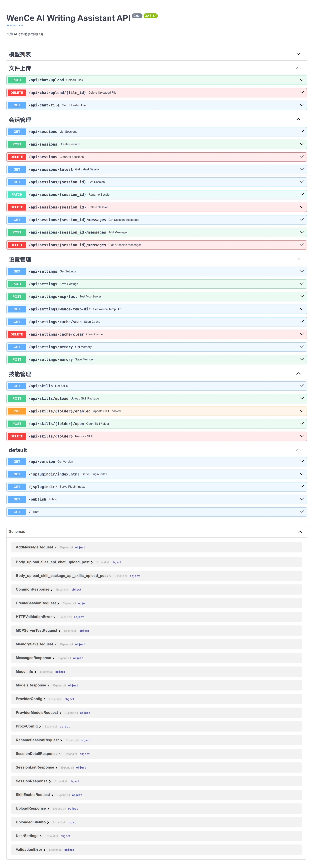Collapse the Schemas section chevron
Image resolution: width=311 pixels, height=868 pixels.
pos(300,532)
